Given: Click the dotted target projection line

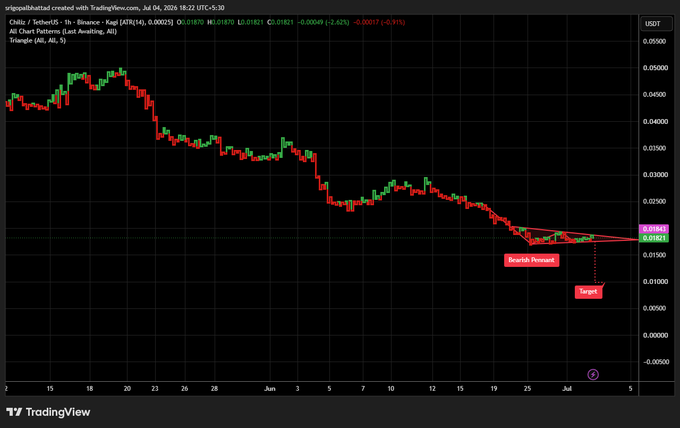Looking at the screenshot, I should 595,262.
